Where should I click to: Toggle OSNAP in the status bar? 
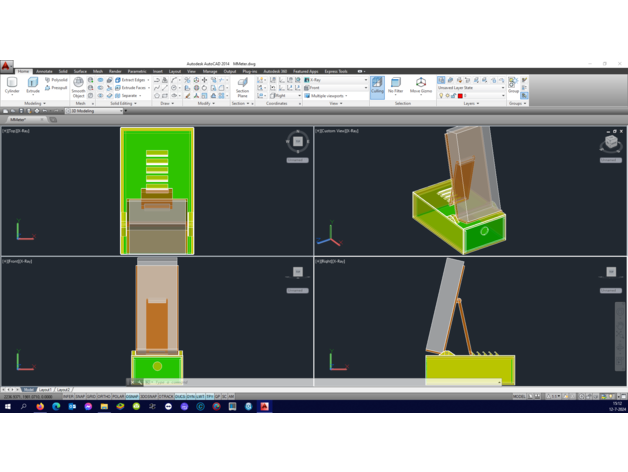(x=132, y=397)
